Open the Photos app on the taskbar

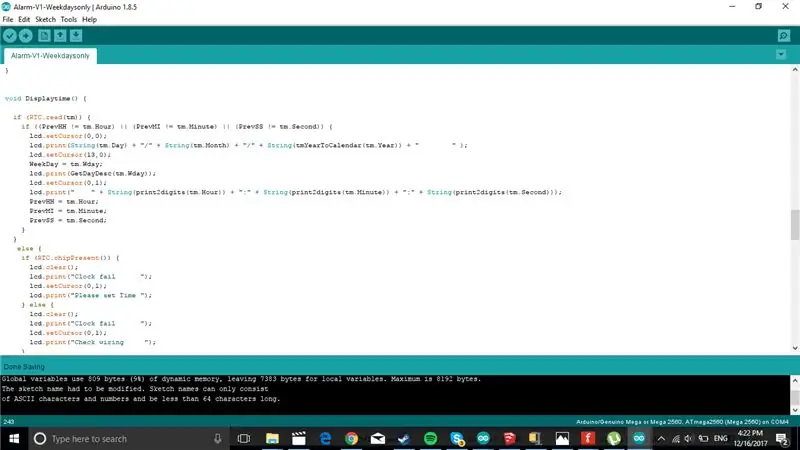point(562,439)
